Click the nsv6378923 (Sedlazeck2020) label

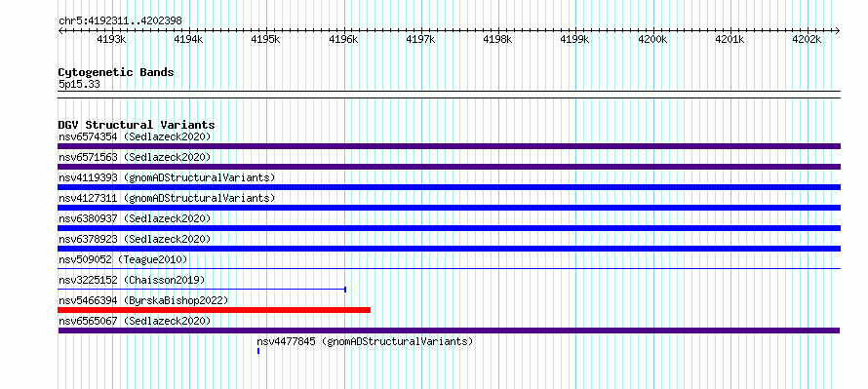(135, 239)
